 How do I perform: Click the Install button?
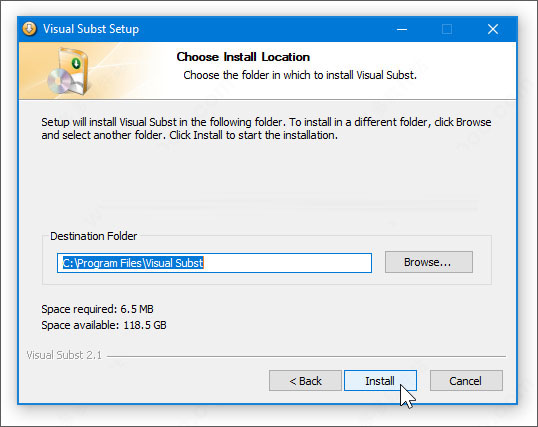(x=380, y=381)
